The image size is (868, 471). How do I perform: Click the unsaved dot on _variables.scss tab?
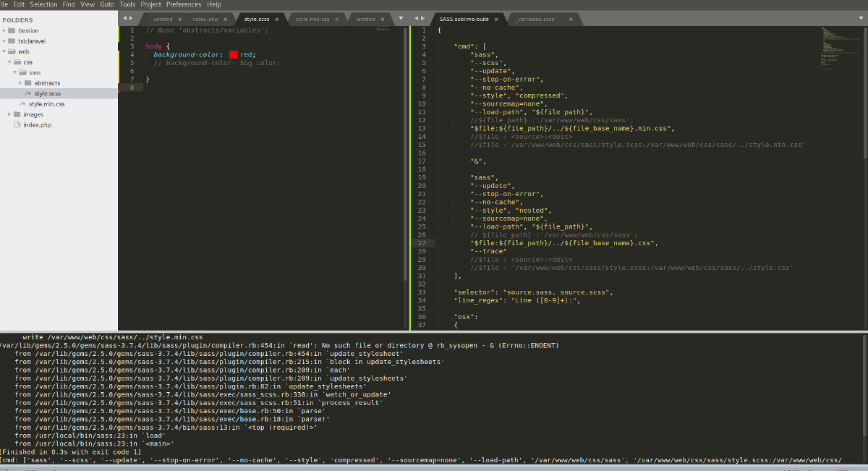(x=570, y=20)
